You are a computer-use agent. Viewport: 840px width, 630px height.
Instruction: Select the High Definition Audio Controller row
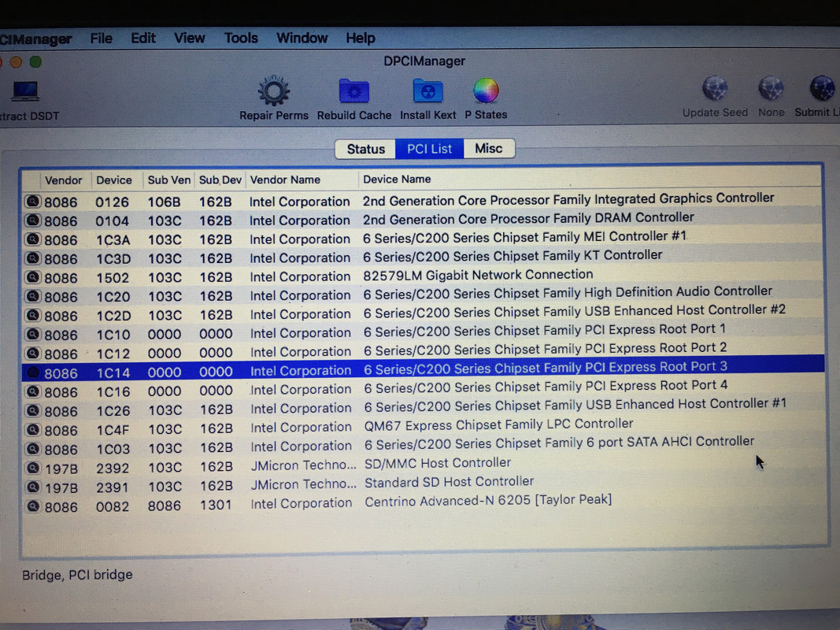[x=422, y=295]
